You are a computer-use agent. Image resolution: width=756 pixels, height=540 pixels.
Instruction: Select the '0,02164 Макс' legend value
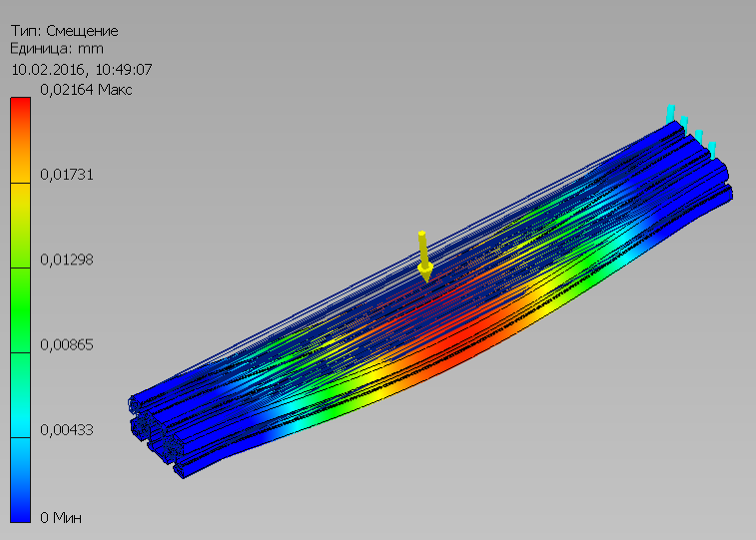(x=86, y=90)
